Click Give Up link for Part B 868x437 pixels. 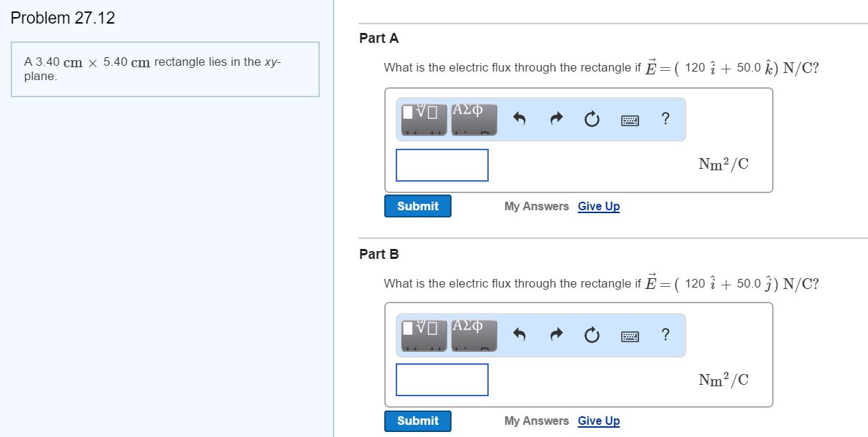click(599, 421)
